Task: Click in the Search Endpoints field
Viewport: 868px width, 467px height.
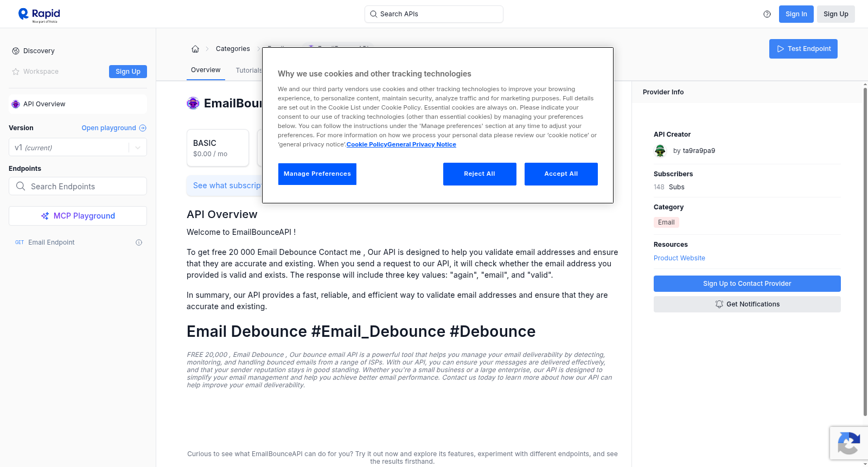Action: [78, 186]
